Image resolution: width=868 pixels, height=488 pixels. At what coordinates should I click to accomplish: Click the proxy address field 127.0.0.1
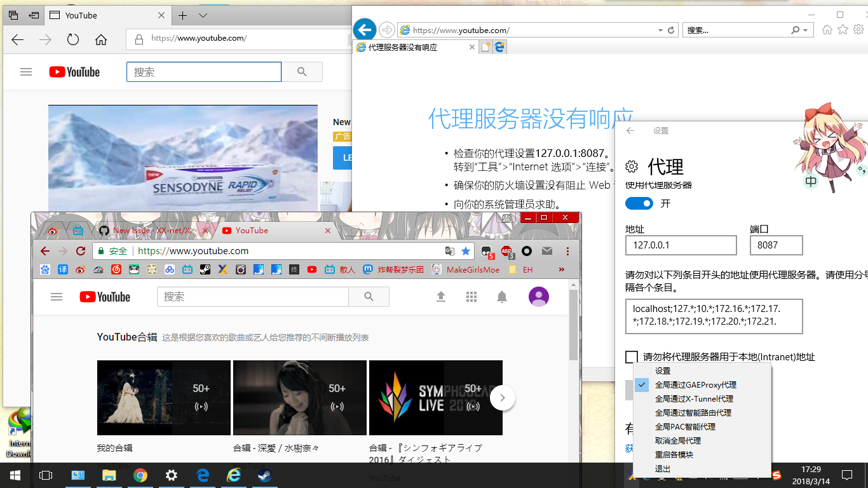(x=681, y=245)
